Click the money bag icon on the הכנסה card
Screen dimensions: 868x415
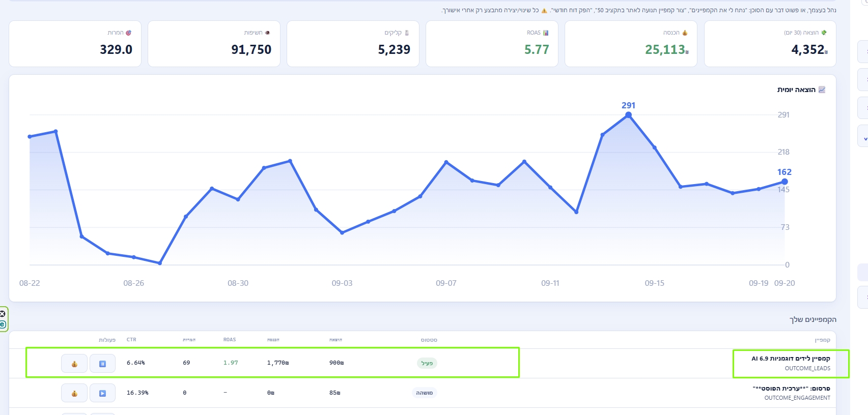[x=685, y=33]
